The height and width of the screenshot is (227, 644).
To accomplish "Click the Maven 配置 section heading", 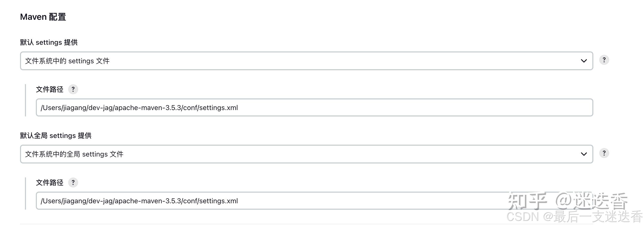I will (x=43, y=17).
